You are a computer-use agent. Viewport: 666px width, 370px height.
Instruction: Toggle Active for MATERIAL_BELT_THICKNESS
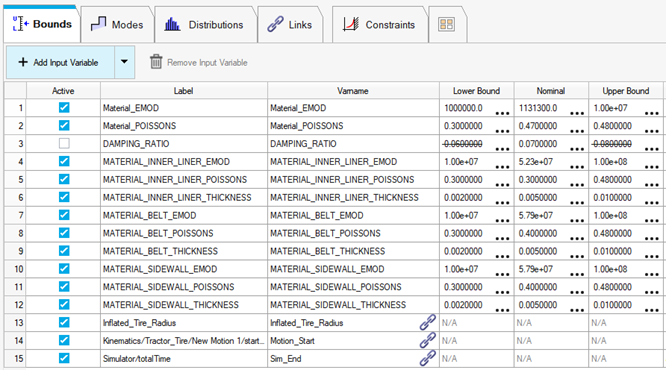coord(64,251)
